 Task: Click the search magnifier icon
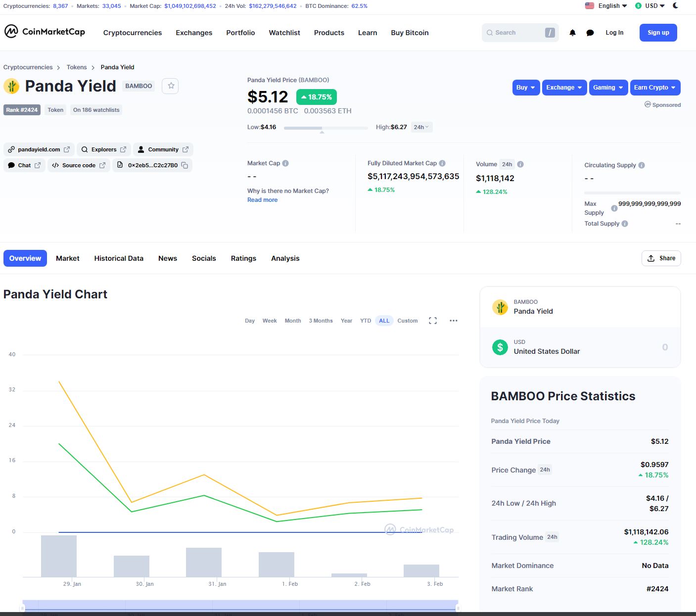point(490,33)
